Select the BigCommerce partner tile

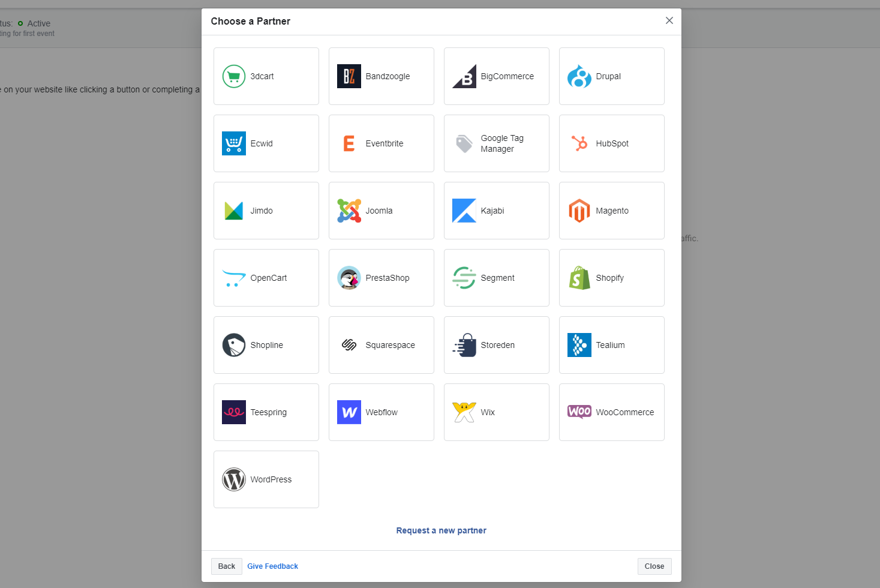(x=496, y=76)
